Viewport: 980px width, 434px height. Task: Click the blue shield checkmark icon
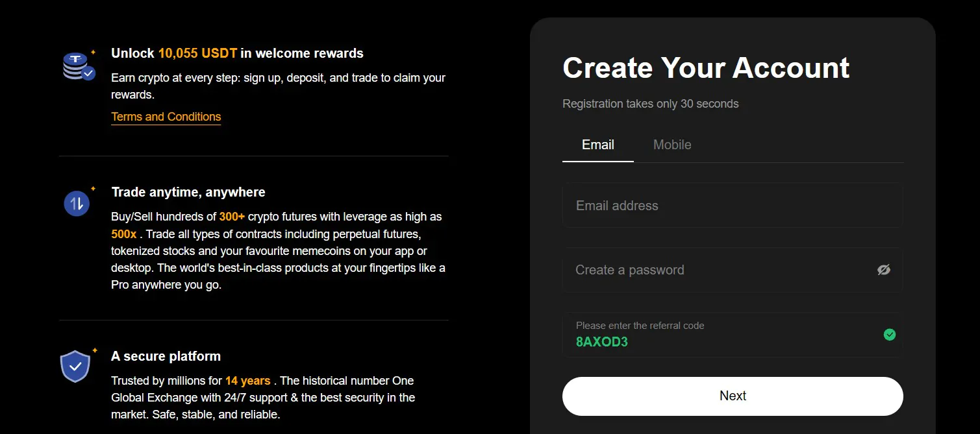point(75,366)
